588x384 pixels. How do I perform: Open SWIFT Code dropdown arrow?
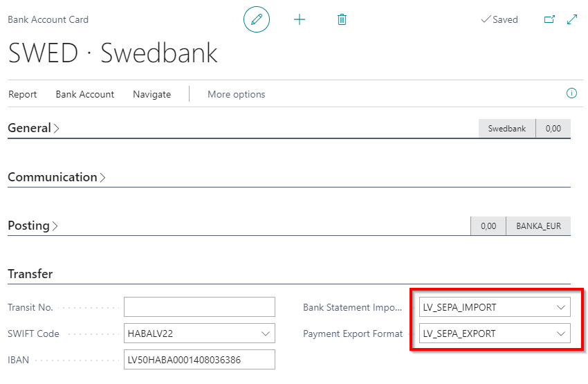266,333
